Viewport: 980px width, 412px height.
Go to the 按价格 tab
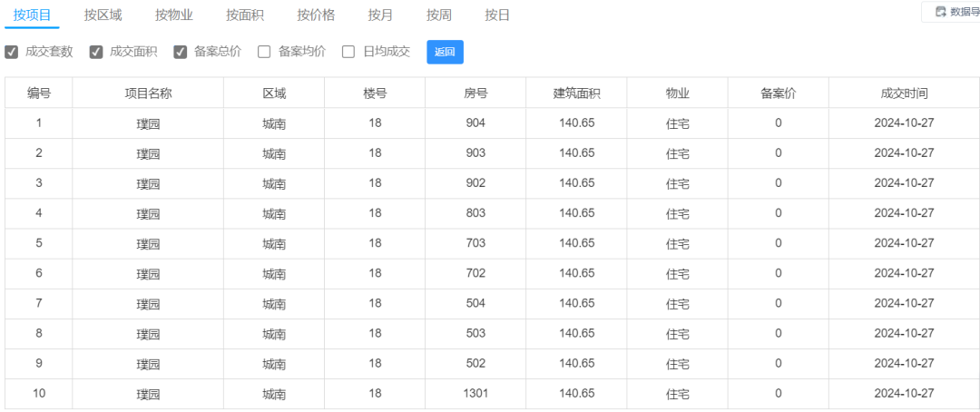coord(316,15)
